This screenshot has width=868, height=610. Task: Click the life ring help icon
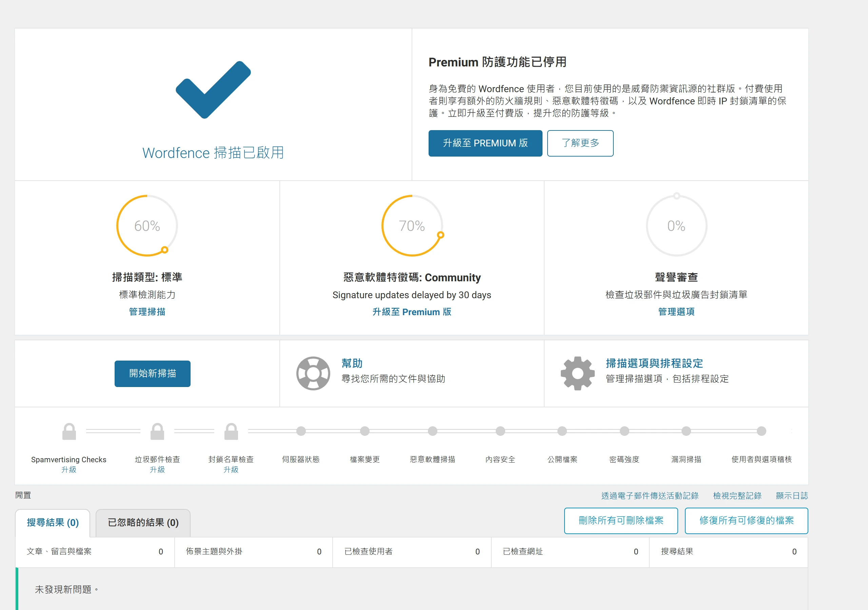tap(313, 373)
